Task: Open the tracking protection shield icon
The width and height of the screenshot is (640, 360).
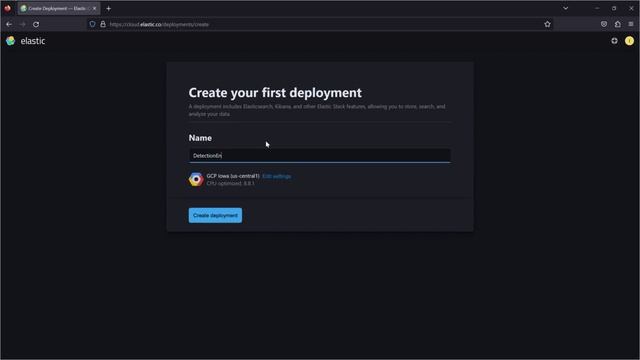Action: (92, 24)
